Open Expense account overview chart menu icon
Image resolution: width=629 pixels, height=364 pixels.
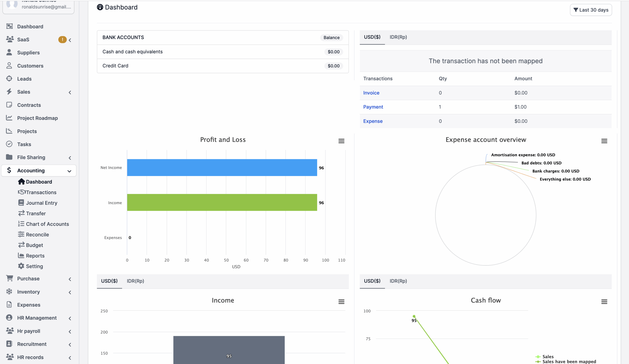point(604,141)
